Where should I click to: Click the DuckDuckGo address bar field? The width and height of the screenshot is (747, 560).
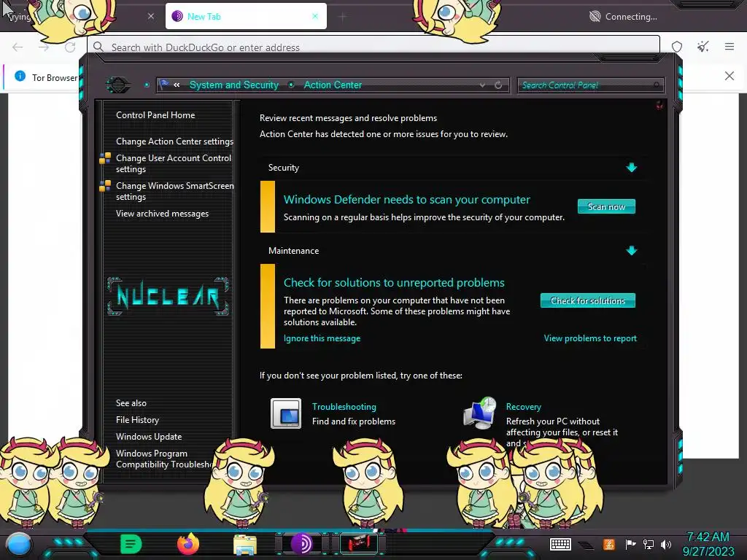coord(373,47)
